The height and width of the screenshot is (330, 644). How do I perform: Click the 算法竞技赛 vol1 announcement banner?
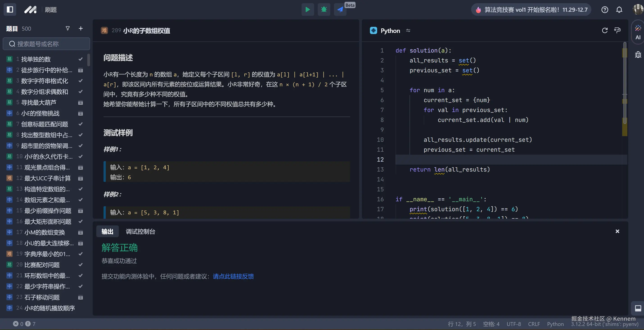point(531,10)
